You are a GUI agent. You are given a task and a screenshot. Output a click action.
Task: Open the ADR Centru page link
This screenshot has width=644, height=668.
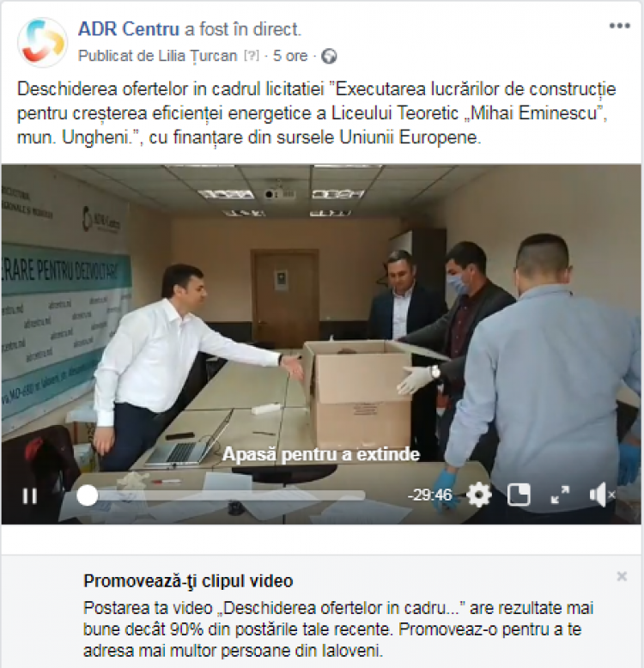click(x=129, y=29)
